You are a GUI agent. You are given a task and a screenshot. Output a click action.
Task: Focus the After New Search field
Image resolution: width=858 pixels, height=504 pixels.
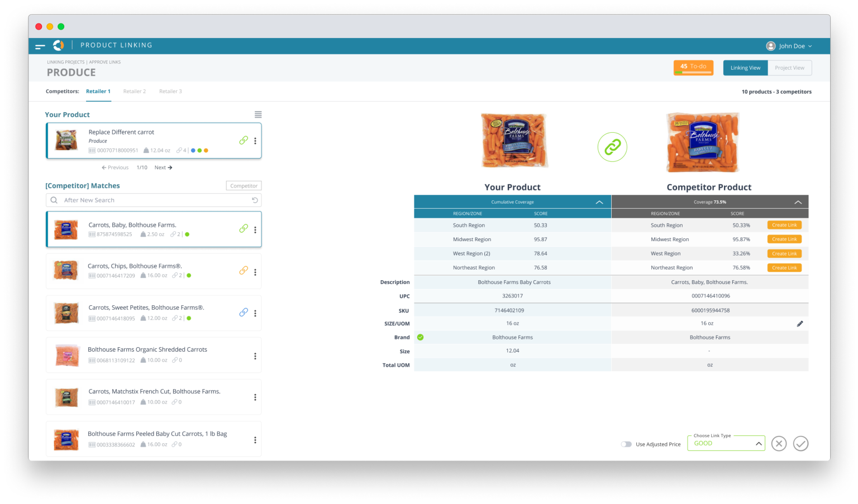point(154,200)
